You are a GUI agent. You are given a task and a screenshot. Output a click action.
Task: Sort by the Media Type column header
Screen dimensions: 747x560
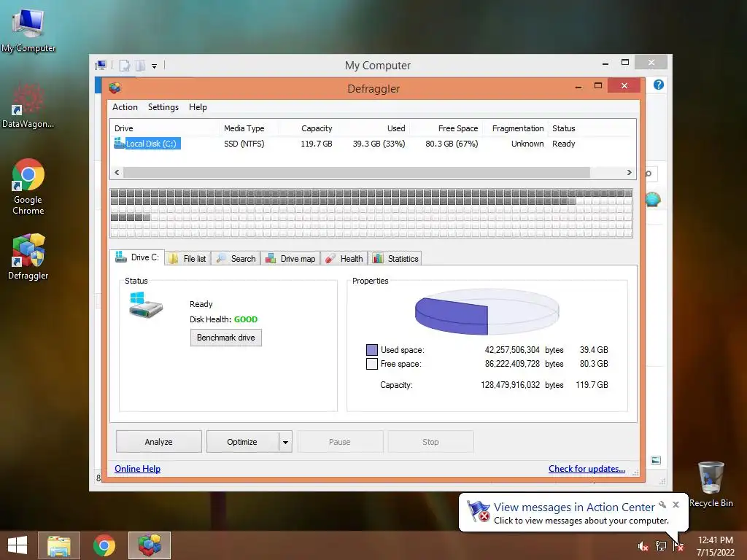coord(244,128)
